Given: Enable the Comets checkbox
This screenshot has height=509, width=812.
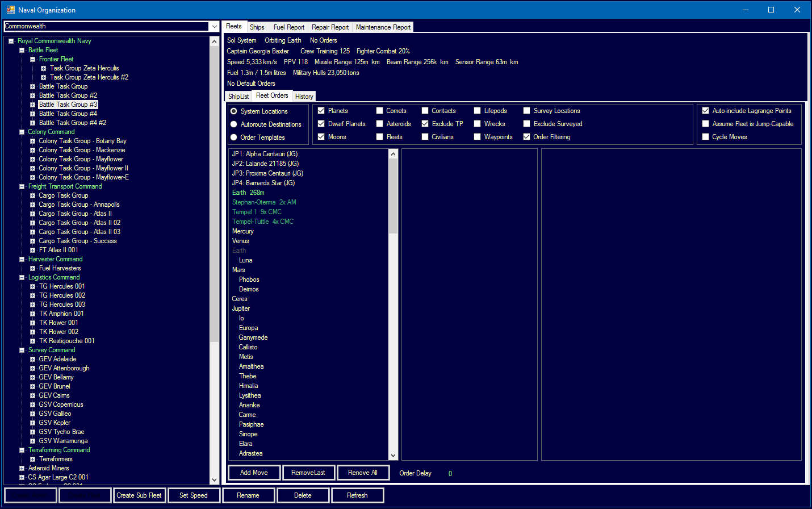Looking at the screenshot, I should (x=379, y=111).
